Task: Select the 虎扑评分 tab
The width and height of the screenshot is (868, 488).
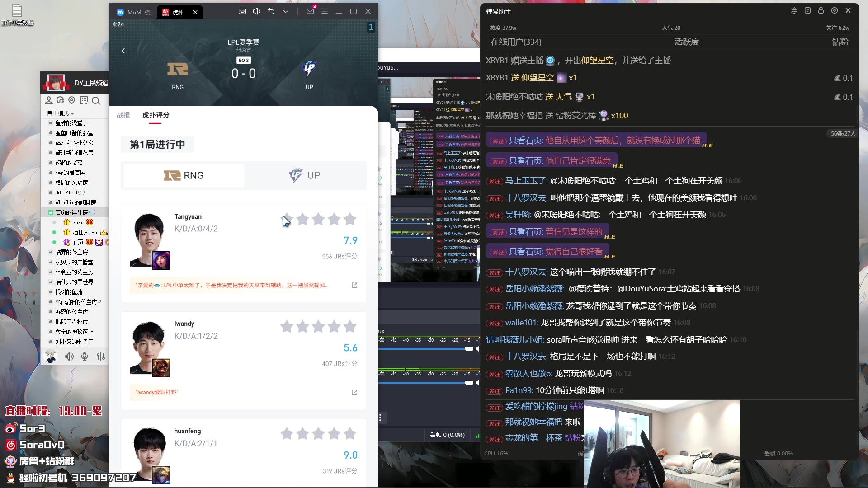Action: (156, 115)
